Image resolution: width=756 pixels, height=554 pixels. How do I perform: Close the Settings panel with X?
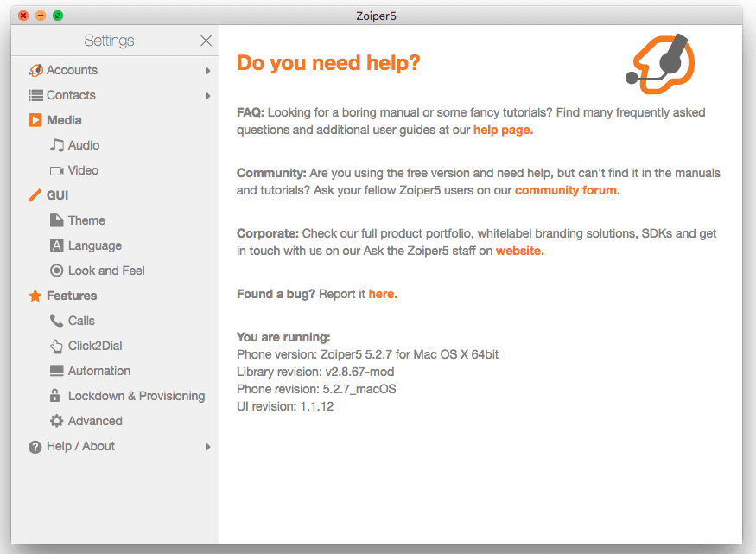coord(206,41)
